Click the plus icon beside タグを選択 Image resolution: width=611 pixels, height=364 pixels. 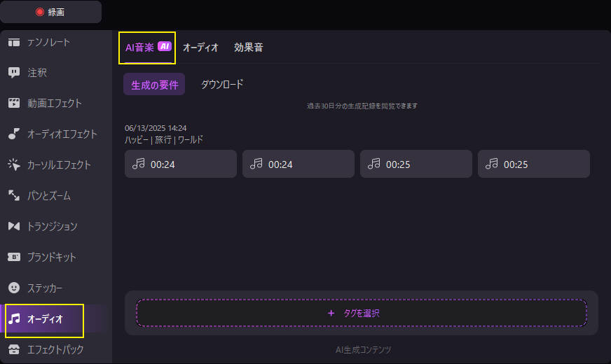pos(331,313)
